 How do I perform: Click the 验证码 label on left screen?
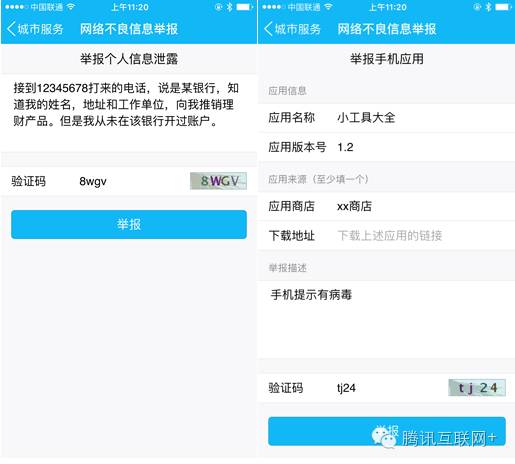click(x=28, y=182)
